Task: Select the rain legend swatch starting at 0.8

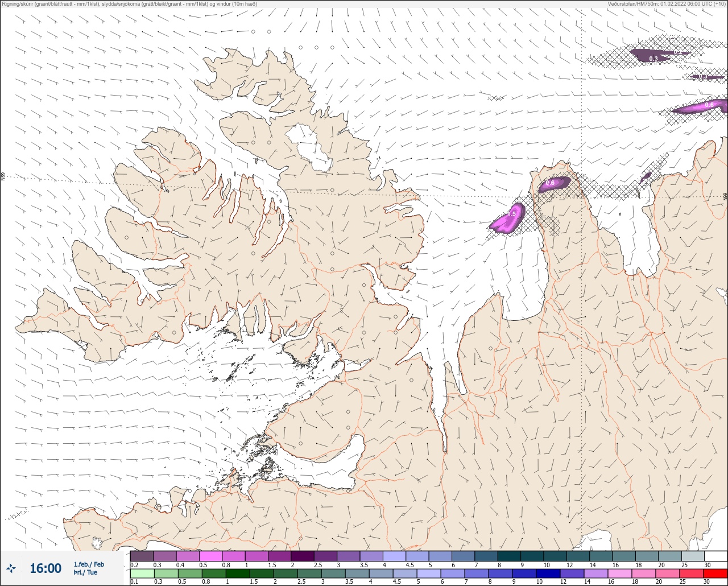Action: tap(213, 573)
